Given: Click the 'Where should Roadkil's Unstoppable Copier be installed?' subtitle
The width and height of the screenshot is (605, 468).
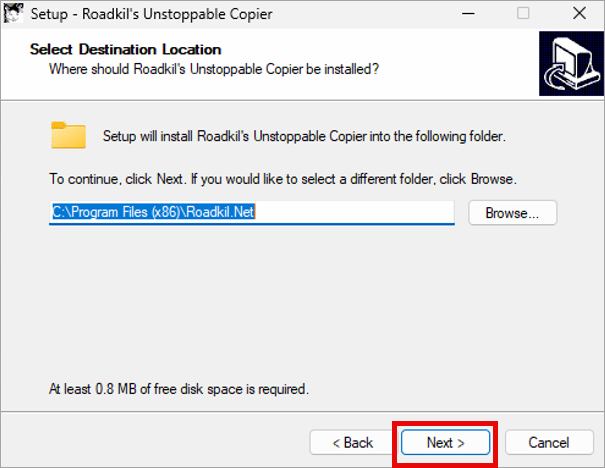Looking at the screenshot, I should 214,68.
